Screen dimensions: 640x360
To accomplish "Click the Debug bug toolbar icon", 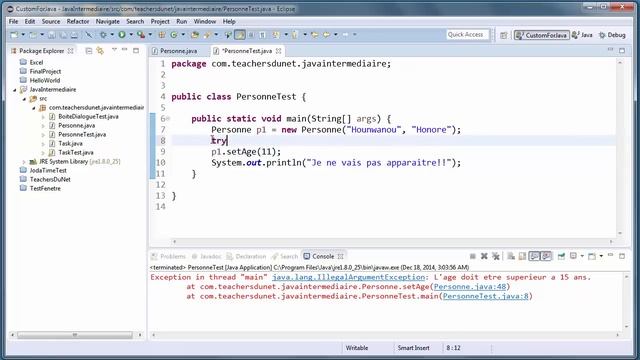I will (x=103, y=35).
